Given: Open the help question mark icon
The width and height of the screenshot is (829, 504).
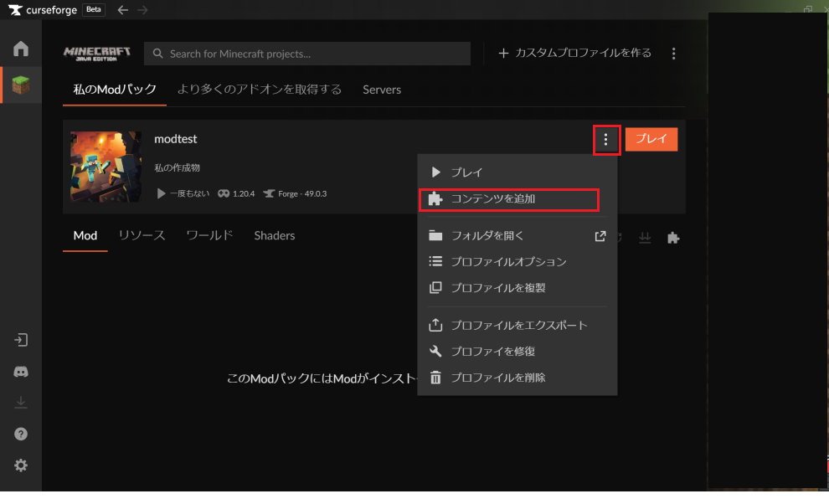Looking at the screenshot, I should tap(21, 434).
